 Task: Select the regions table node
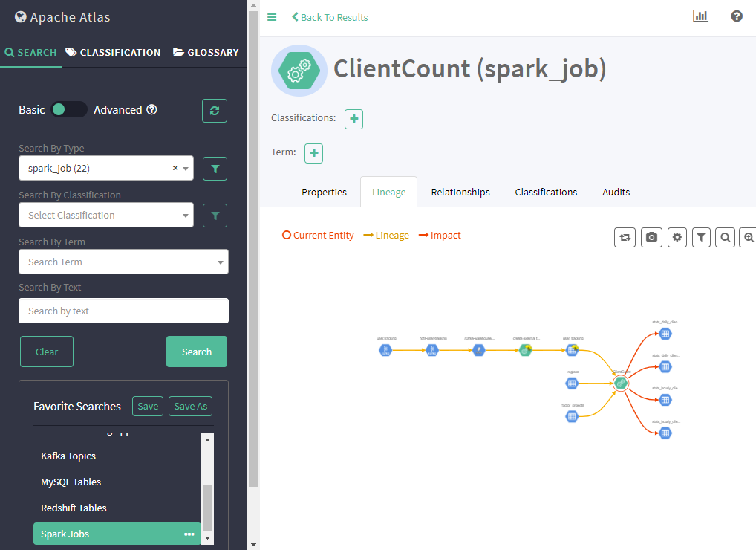pyautogui.click(x=572, y=384)
